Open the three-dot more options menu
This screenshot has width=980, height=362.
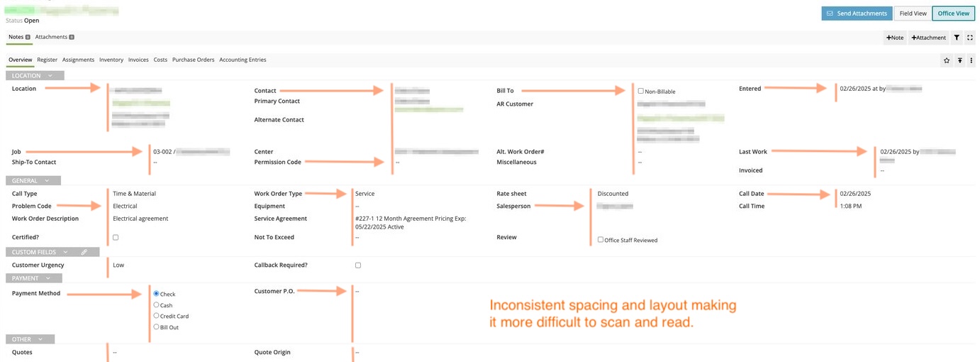(x=971, y=61)
